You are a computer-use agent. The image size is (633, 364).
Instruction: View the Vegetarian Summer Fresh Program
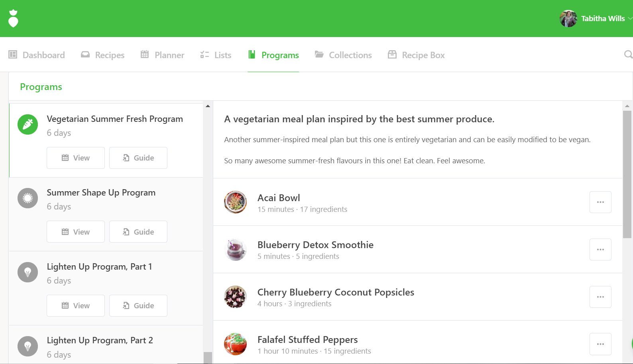click(76, 158)
